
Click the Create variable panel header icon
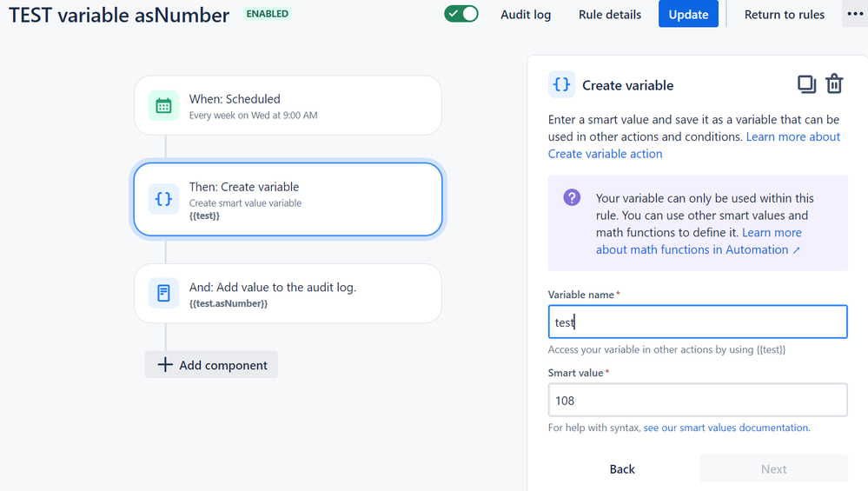(562, 84)
